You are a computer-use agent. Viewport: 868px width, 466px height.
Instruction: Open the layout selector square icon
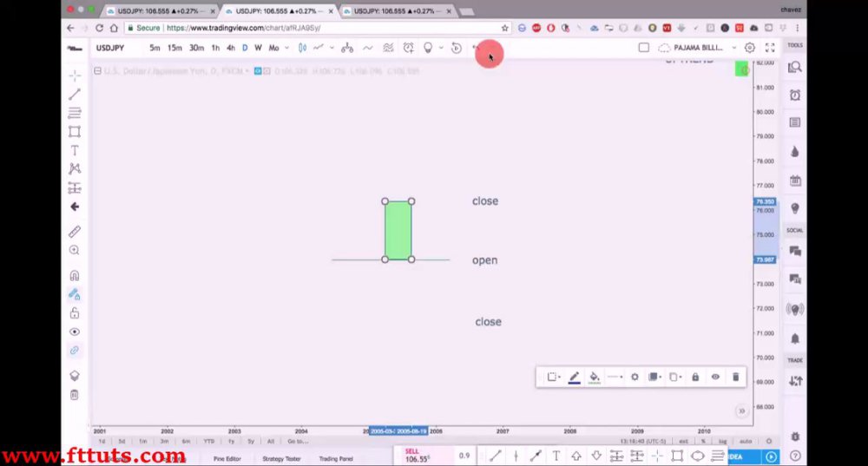pos(644,48)
